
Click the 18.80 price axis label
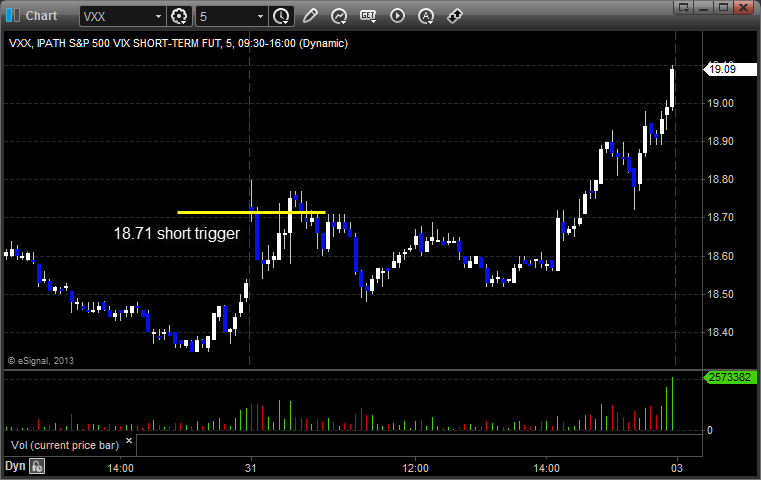point(720,180)
